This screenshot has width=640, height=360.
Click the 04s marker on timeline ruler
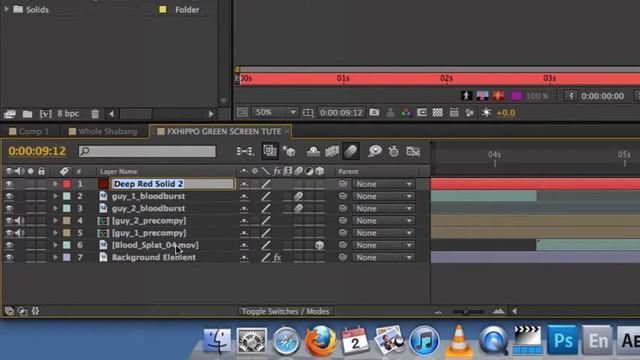(x=494, y=155)
